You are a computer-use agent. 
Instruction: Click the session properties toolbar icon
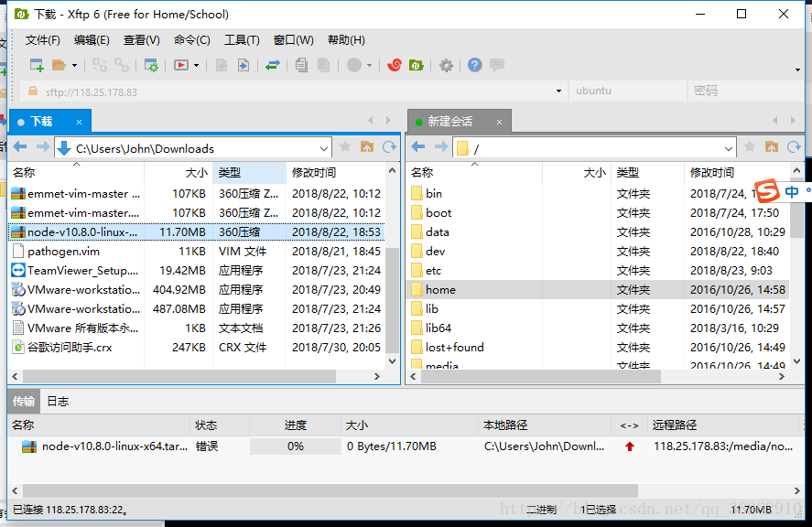pyautogui.click(x=151, y=65)
